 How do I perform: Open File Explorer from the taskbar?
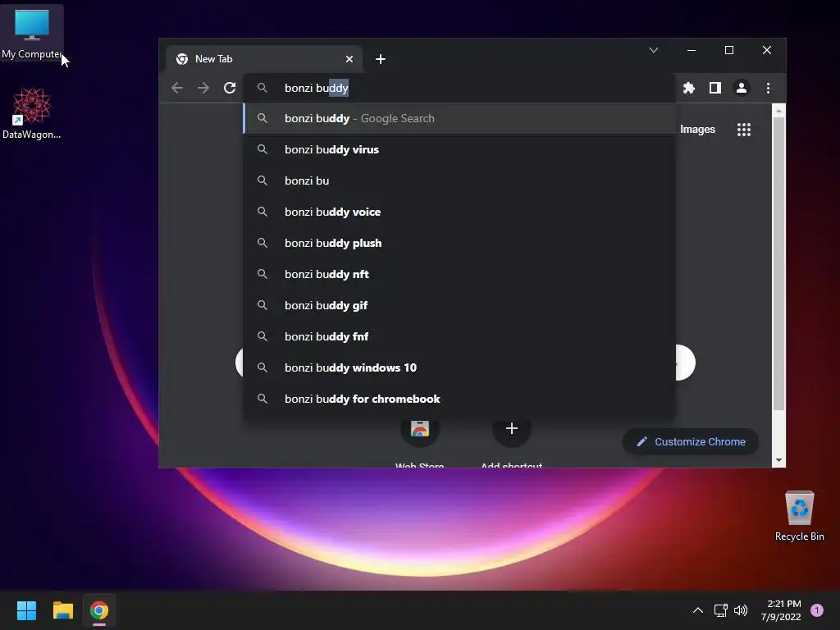pyautogui.click(x=62, y=610)
